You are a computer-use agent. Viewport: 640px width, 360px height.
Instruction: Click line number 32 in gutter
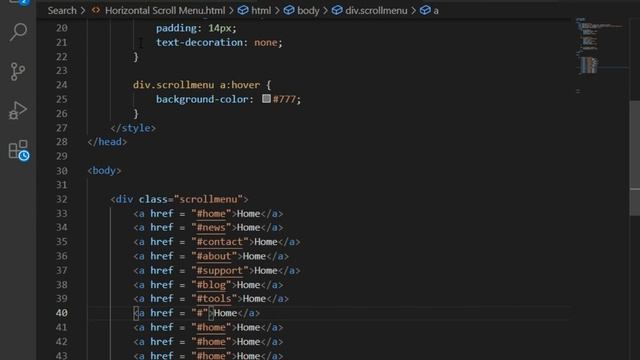coord(62,200)
